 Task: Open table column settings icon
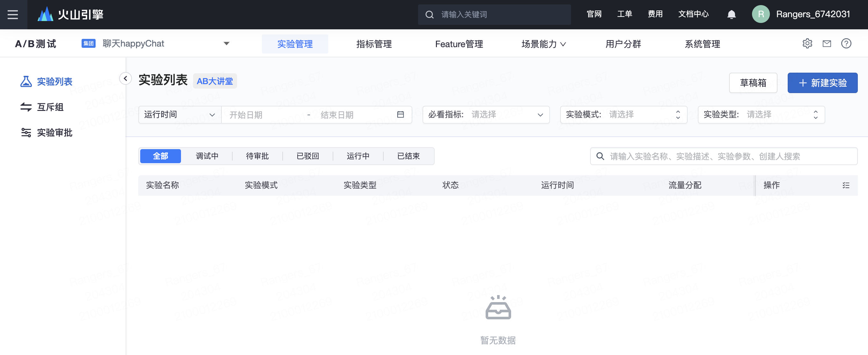point(846,185)
